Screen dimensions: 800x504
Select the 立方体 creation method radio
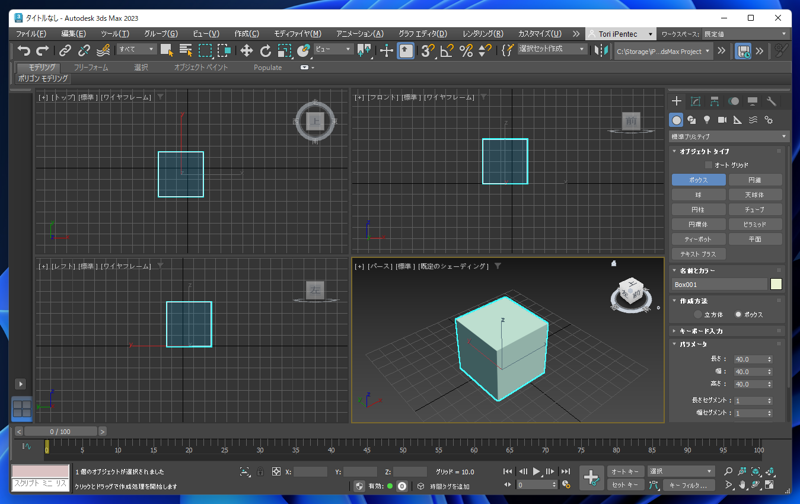tap(698, 314)
